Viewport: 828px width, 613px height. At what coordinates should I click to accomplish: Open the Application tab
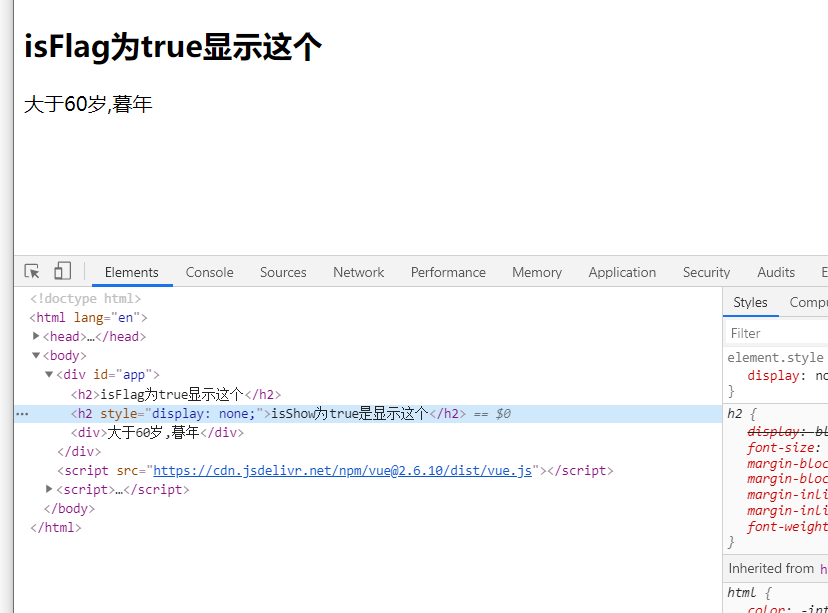pyautogui.click(x=623, y=272)
